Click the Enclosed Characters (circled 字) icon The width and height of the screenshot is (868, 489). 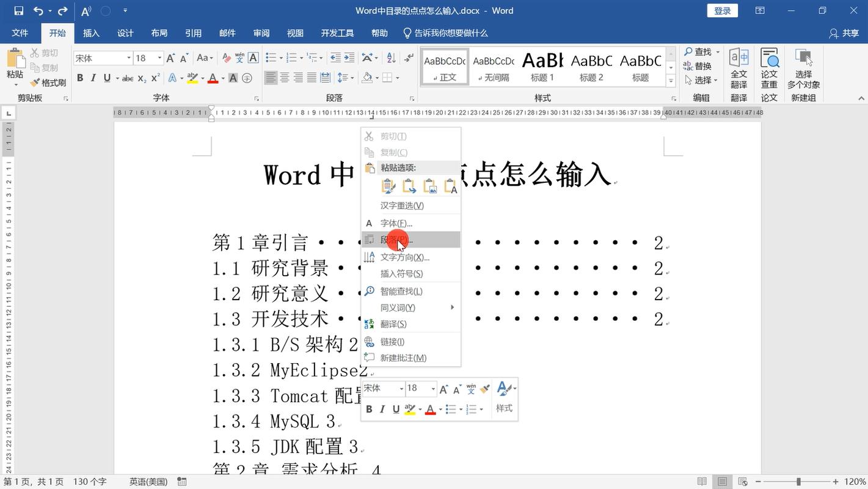point(247,78)
